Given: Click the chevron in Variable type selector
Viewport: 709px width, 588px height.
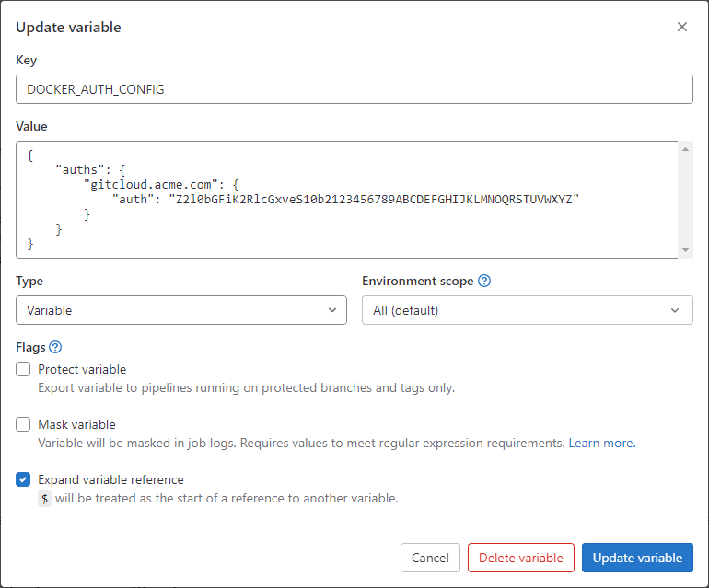Looking at the screenshot, I should 332,310.
